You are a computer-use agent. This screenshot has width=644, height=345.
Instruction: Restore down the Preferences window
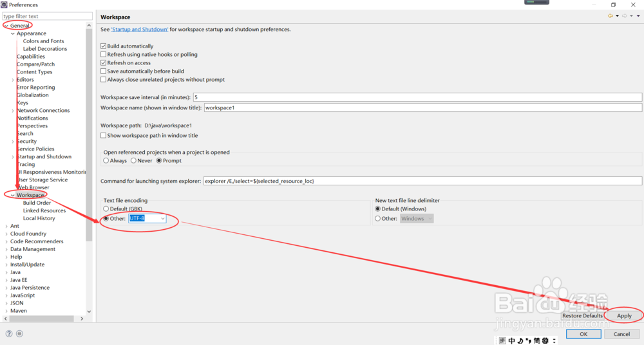coord(613,5)
